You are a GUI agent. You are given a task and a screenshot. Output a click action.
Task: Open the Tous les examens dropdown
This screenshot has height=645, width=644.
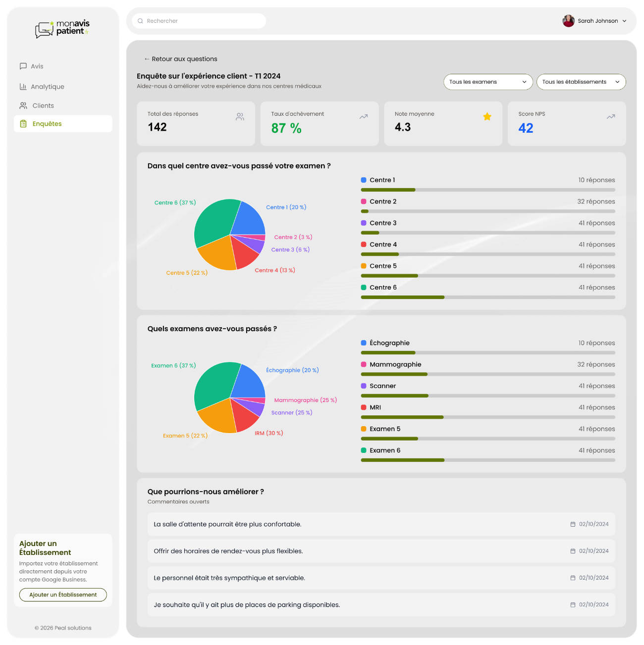487,82
